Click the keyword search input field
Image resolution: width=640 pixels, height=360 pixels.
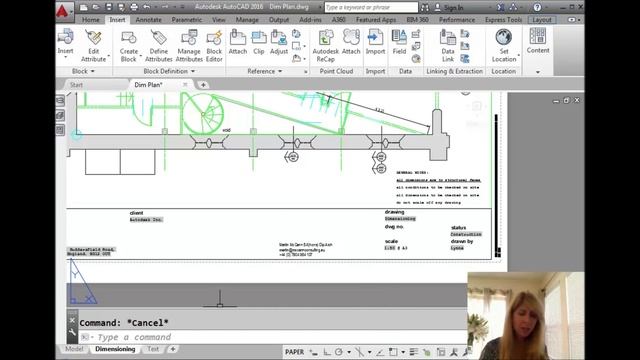pyautogui.click(x=371, y=7)
